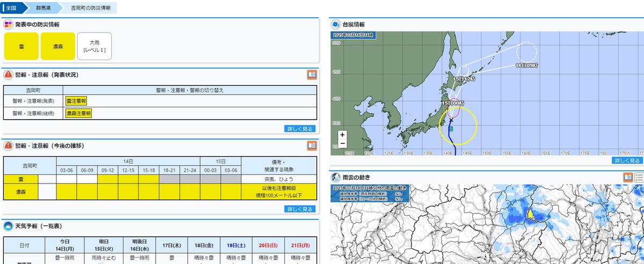Click the 濃霧 row label in forecast table
This screenshot has width=644, height=264.
coord(21,191)
